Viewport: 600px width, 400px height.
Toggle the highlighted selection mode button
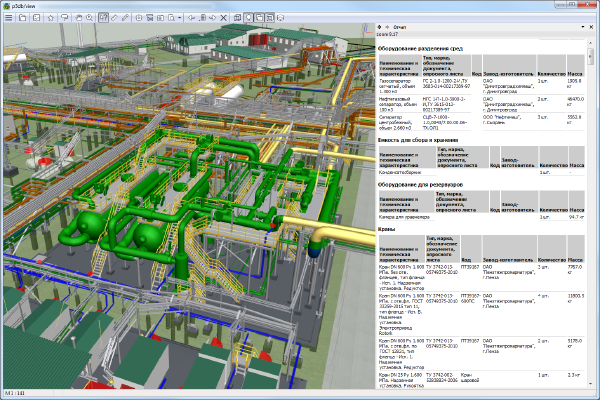[x=104, y=17]
